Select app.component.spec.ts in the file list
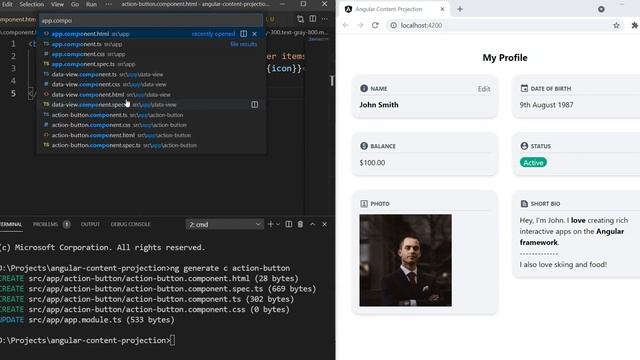This screenshot has height=360, width=640. tap(151, 64)
